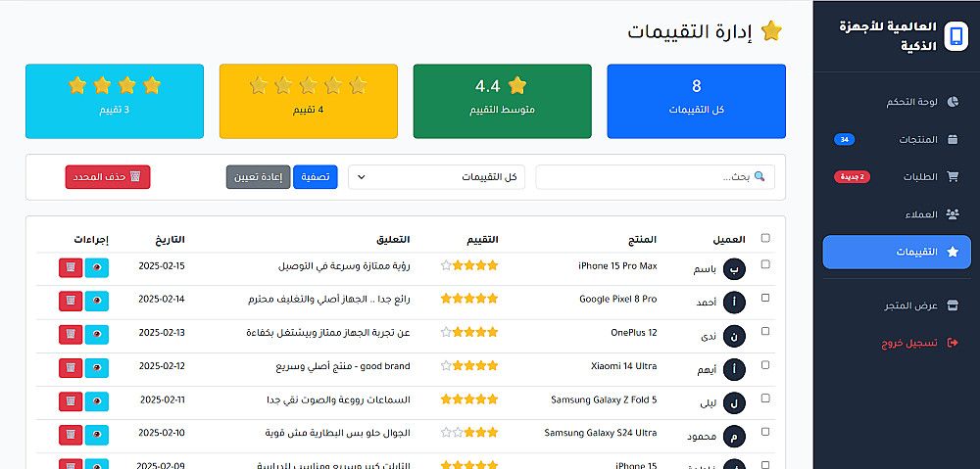980x469 pixels.
Task: Click the customers icon beside العملاء
Action: (953, 214)
